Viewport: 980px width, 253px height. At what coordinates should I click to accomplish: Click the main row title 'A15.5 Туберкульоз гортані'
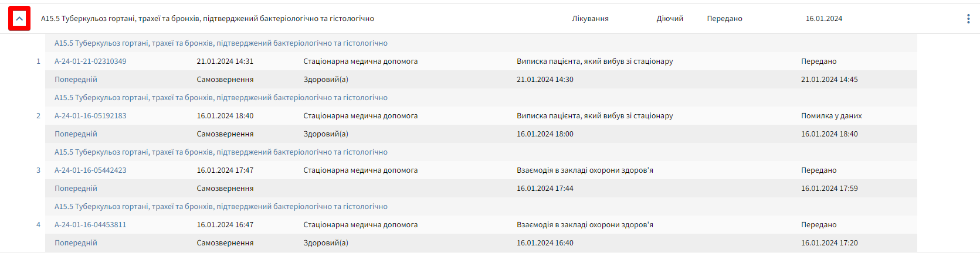point(207,19)
